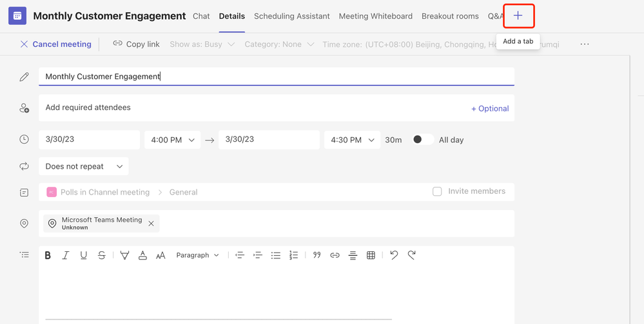This screenshot has height=324, width=644.
Task: Switch to Breakout rooms tab
Action: pos(450,16)
